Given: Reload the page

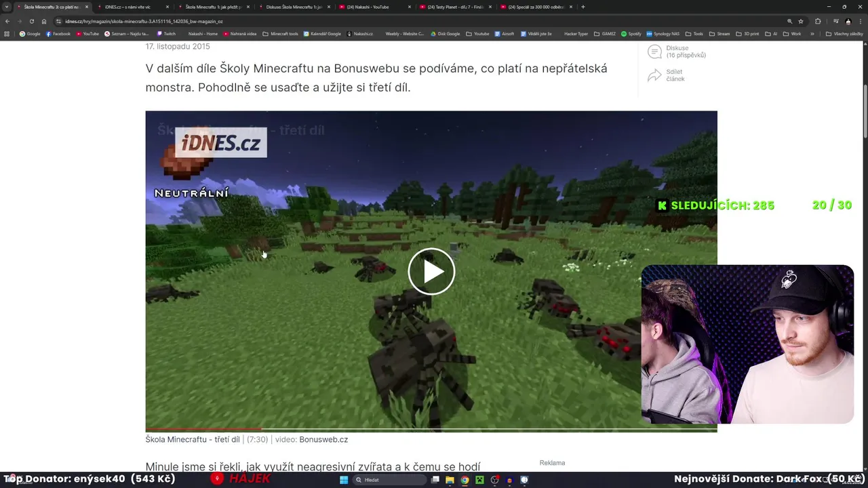Looking at the screenshot, I should click(x=31, y=21).
